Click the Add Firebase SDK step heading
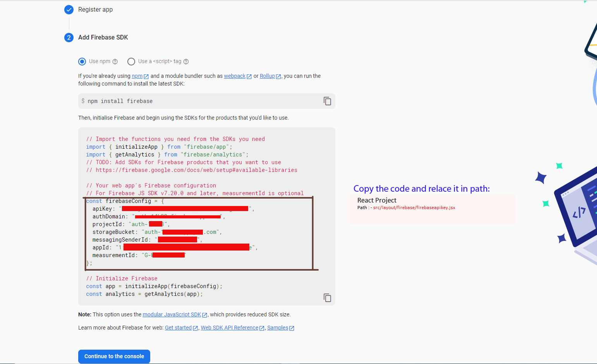The width and height of the screenshot is (597, 364). (103, 38)
